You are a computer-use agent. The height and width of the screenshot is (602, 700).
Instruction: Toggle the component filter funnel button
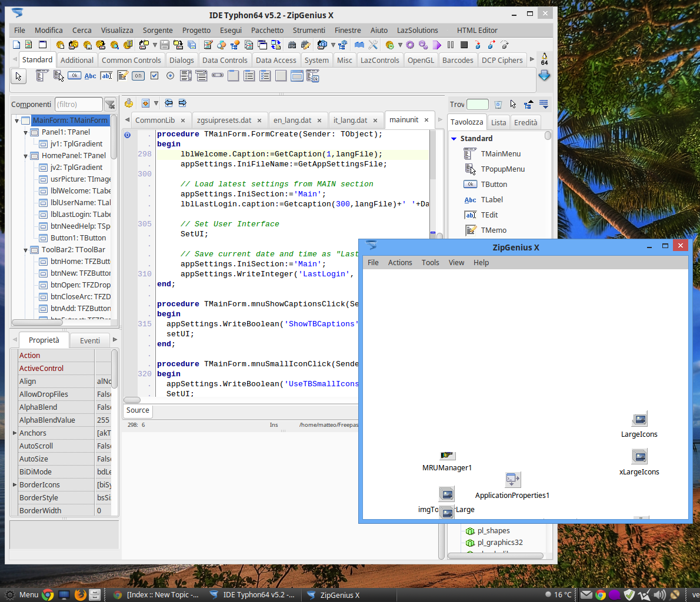110,105
